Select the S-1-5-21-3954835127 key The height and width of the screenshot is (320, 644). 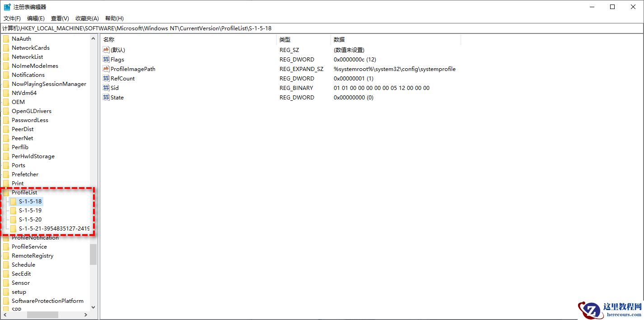(x=52, y=228)
